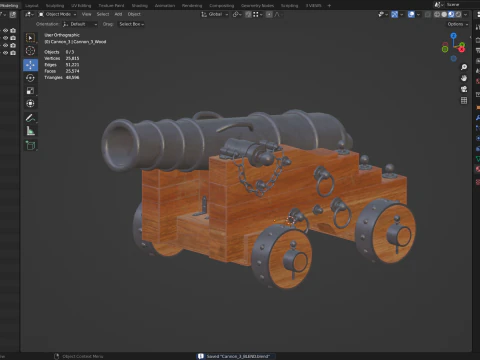Switch to Rendered viewport shading
This screenshot has width=480, height=360.
[x=458, y=14]
